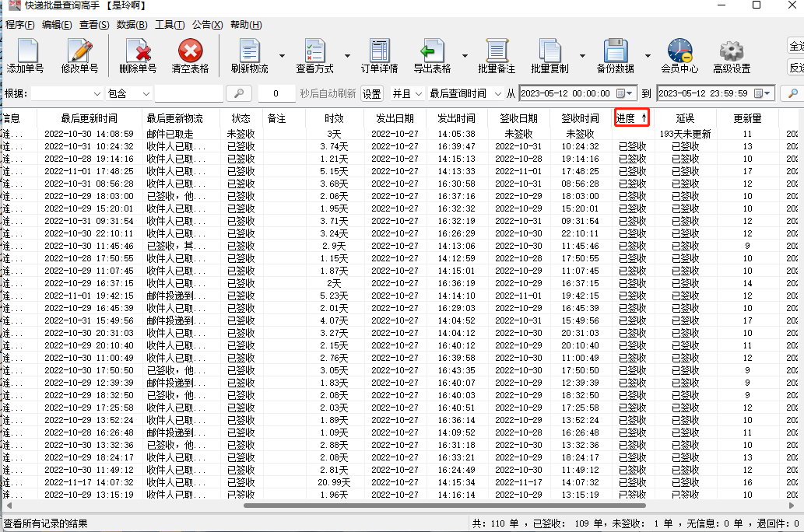Click the 发出日期 column header
The width and height of the screenshot is (804, 532).
pyautogui.click(x=395, y=118)
